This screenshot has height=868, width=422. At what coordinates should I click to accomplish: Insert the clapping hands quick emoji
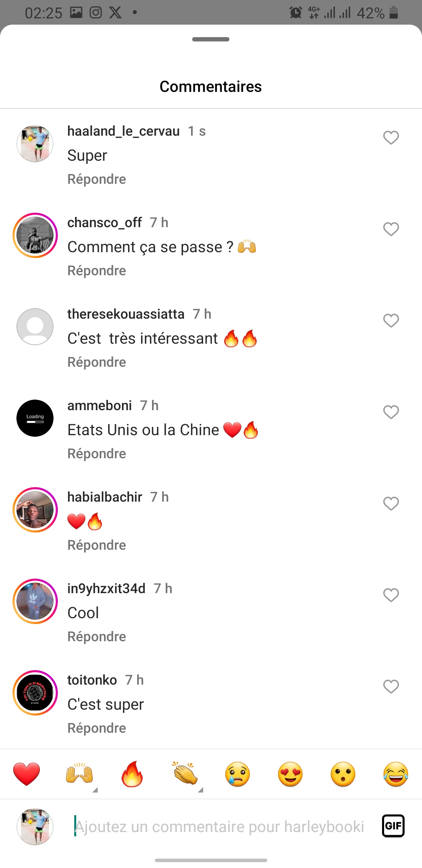[185, 773]
